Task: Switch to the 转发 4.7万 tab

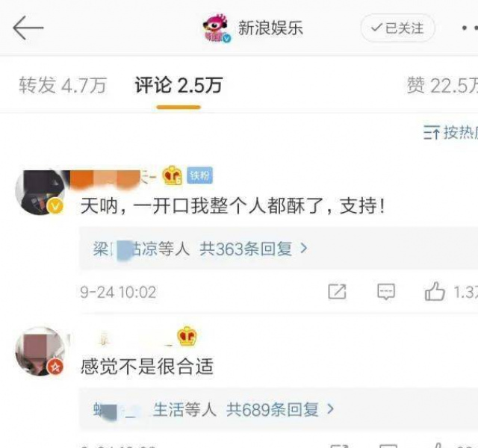Action: tap(63, 84)
